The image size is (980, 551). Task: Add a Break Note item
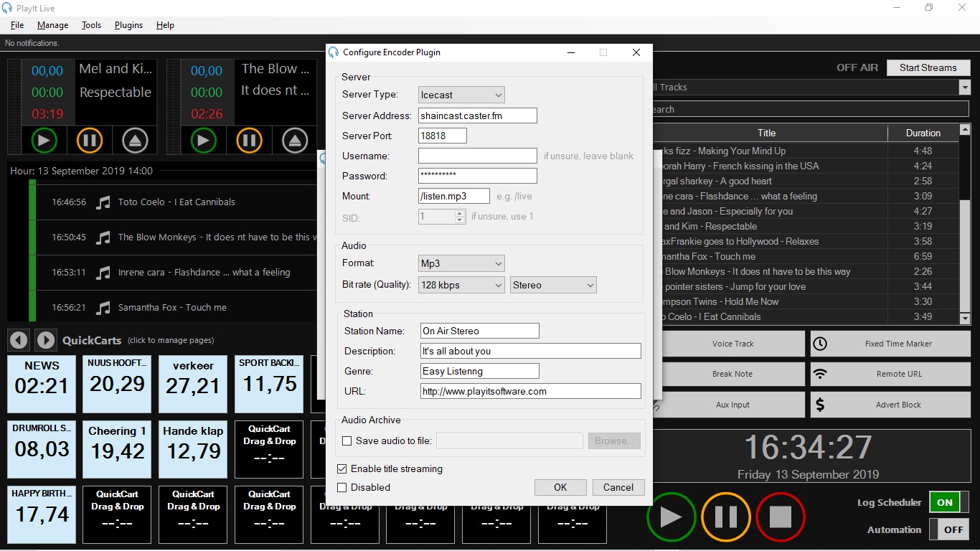pyautogui.click(x=732, y=374)
